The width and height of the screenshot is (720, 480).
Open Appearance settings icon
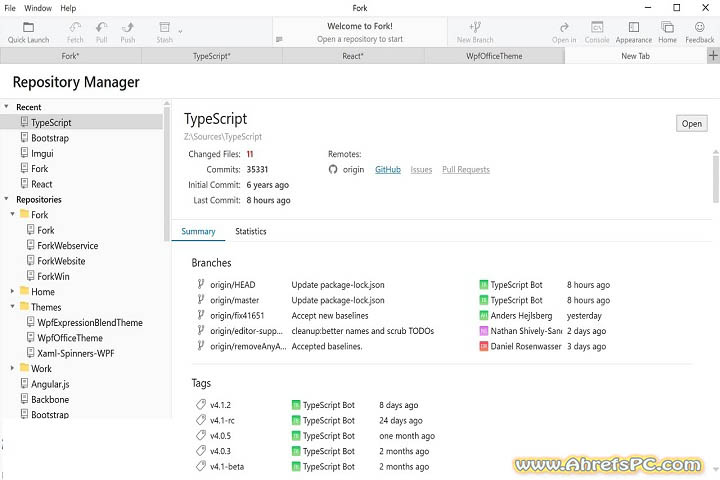coord(633,27)
